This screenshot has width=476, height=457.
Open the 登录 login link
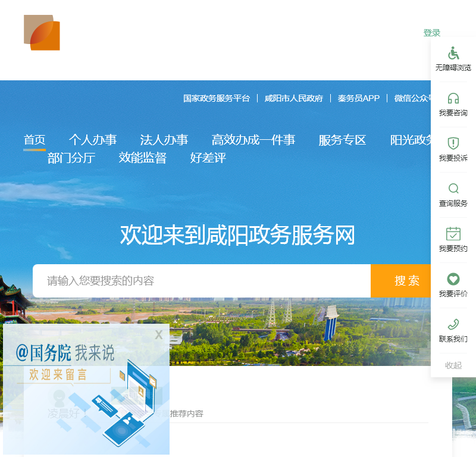pyautogui.click(x=432, y=33)
